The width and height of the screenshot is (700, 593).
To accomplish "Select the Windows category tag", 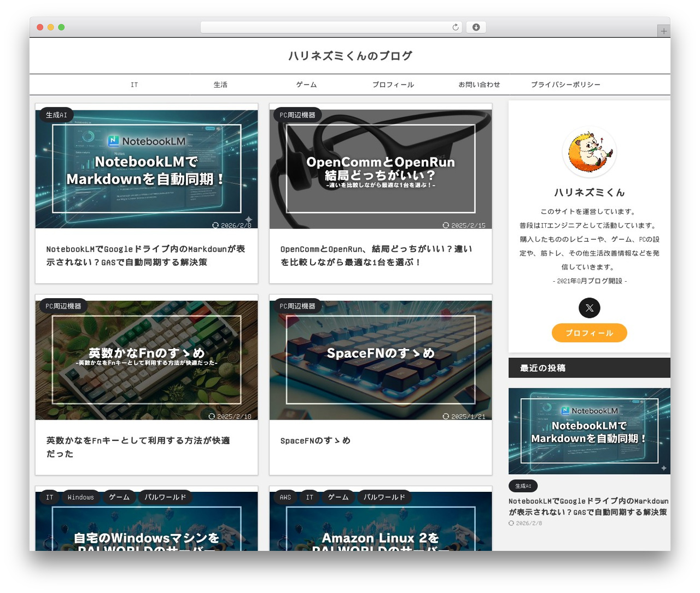I will point(81,497).
